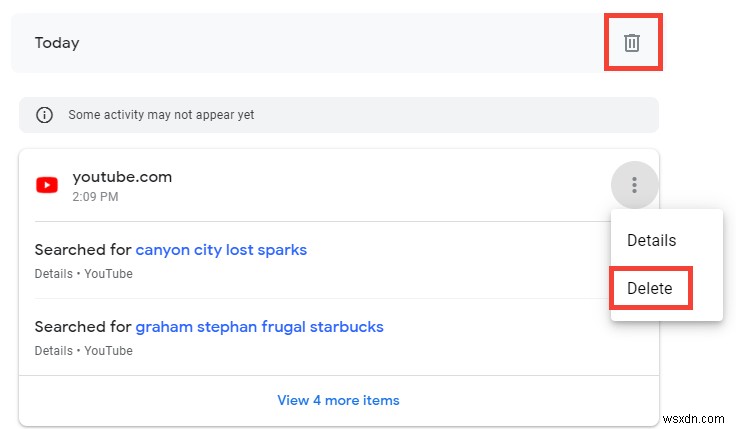Screen dimensions: 736x429
Task: Click the info circle icon
Action: [44, 115]
